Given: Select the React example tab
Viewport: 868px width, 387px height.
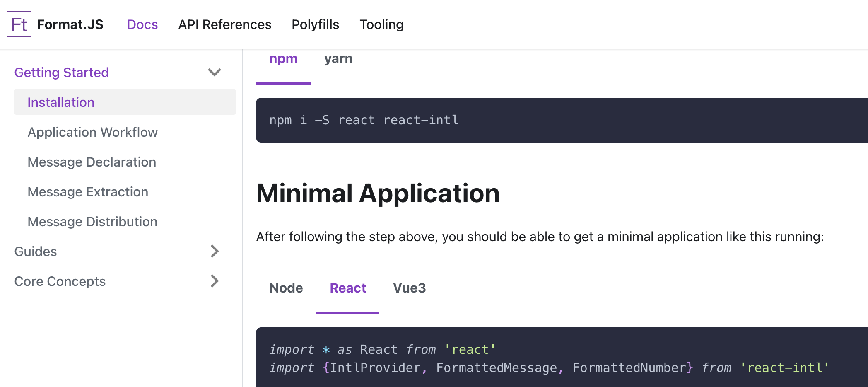Looking at the screenshot, I should click(x=348, y=288).
